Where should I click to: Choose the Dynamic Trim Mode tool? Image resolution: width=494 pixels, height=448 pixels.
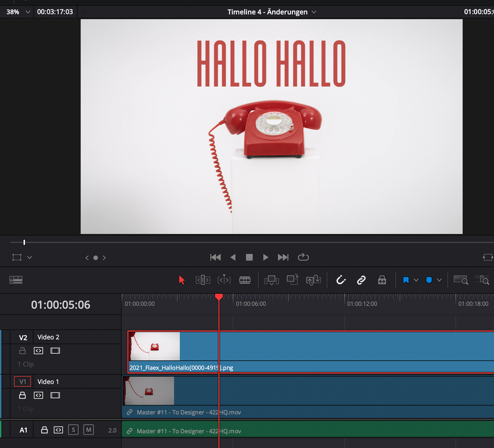(224, 280)
